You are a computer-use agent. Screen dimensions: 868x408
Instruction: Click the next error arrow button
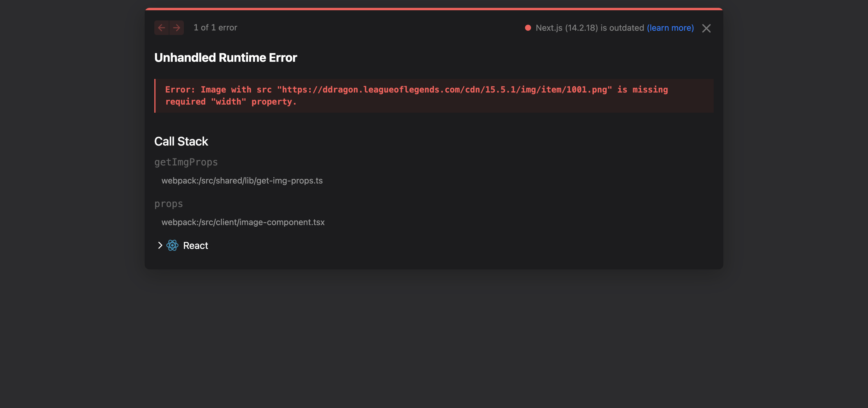177,28
